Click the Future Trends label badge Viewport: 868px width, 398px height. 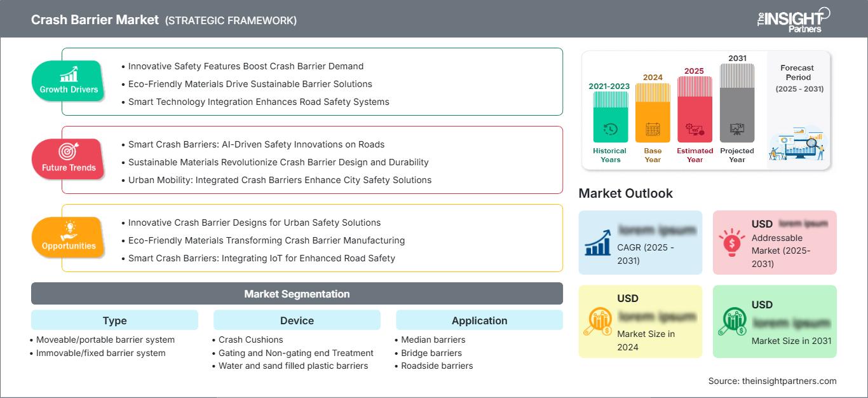pos(69,160)
